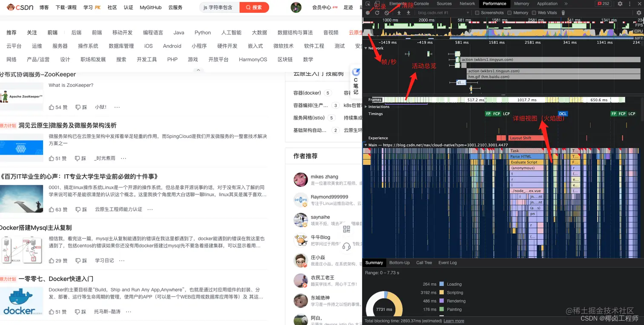Open more options on 托马斯-酷涛 article row
The width and height of the screenshot is (644, 325).
tap(128, 312)
